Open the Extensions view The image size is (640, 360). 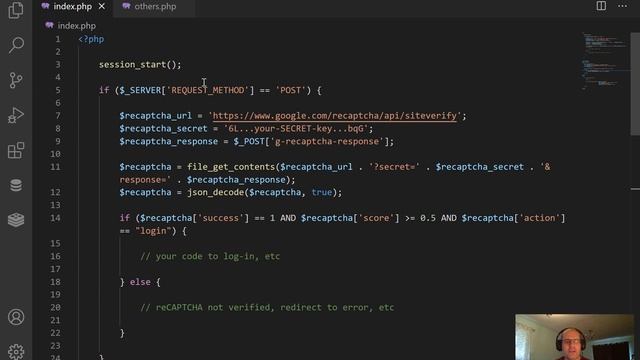tap(16, 150)
